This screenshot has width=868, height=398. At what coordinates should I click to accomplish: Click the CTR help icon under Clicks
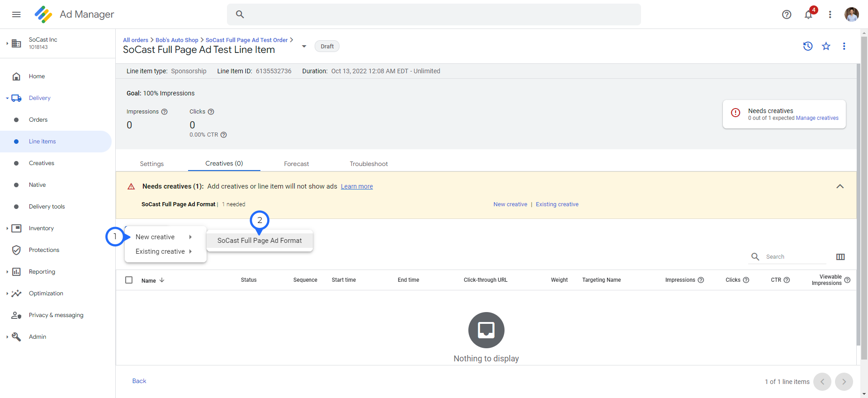(223, 135)
